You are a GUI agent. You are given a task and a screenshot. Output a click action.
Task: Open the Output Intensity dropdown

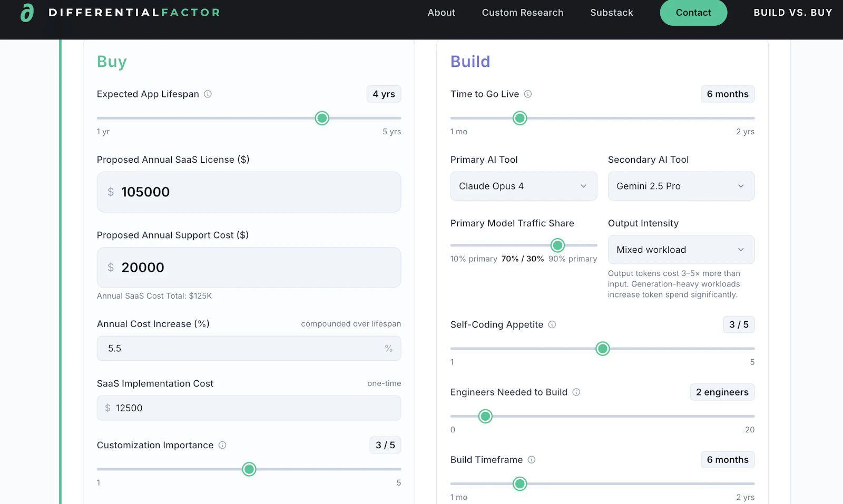click(x=681, y=250)
